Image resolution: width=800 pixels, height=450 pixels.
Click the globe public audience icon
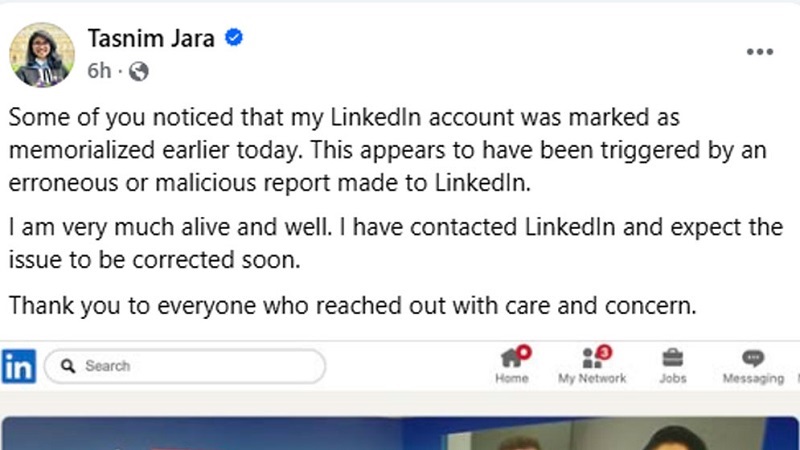pos(139,71)
